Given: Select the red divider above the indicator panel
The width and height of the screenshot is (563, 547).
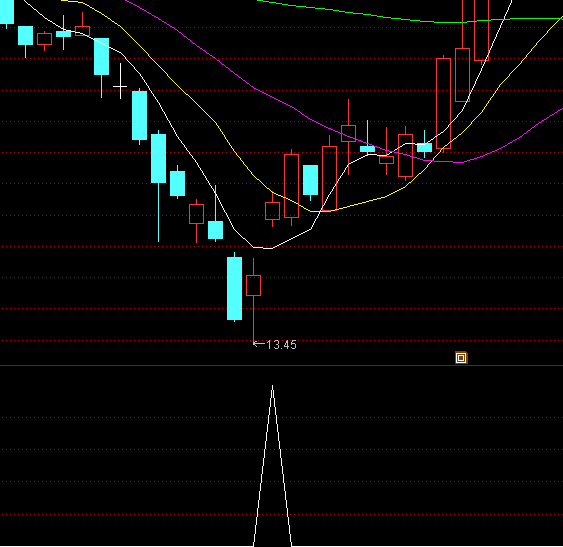Looking at the screenshot, I should click(282, 366).
